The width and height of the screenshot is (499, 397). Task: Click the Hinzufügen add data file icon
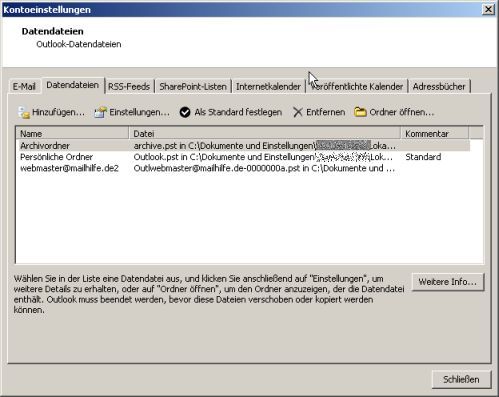click(24, 113)
